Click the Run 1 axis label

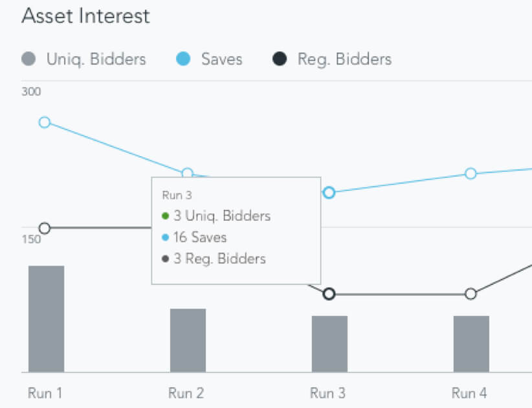45,393
